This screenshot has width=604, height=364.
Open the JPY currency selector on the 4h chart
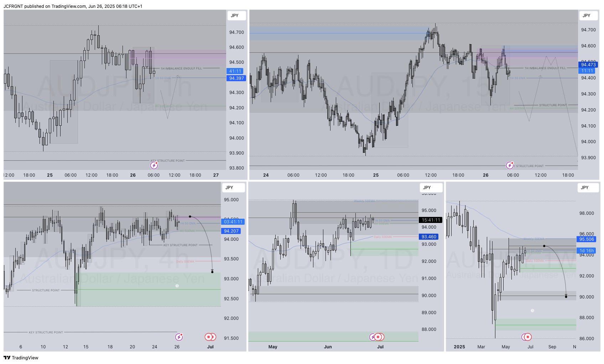(234, 188)
